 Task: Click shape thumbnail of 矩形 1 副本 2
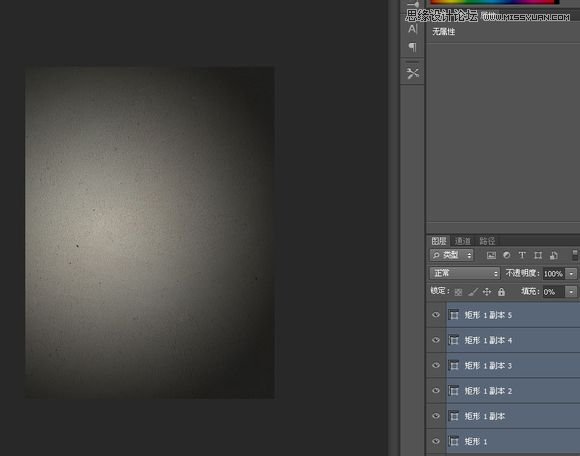pyautogui.click(x=454, y=391)
